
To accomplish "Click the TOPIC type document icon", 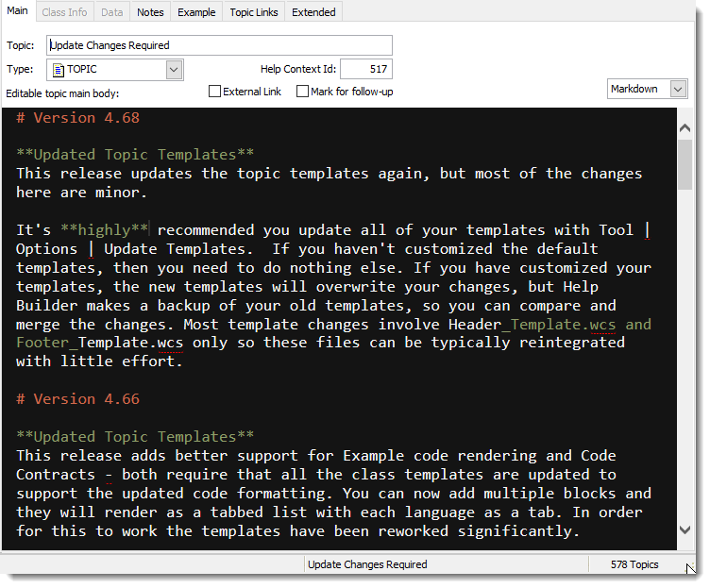I will click(x=59, y=70).
